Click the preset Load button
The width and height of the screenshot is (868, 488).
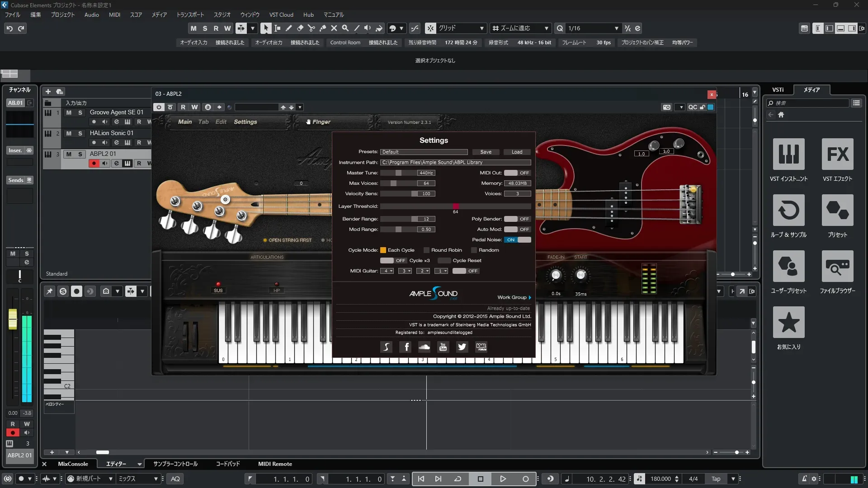(x=517, y=152)
